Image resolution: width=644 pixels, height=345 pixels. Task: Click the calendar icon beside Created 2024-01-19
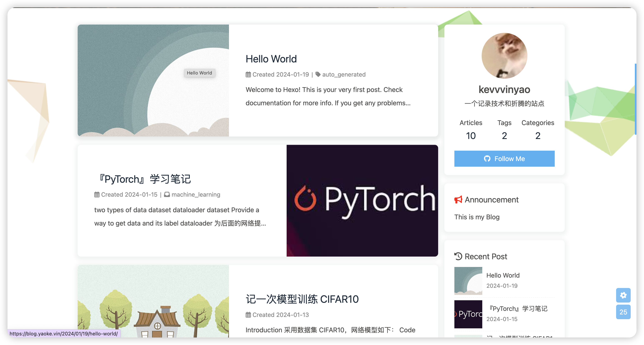[248, 74]
